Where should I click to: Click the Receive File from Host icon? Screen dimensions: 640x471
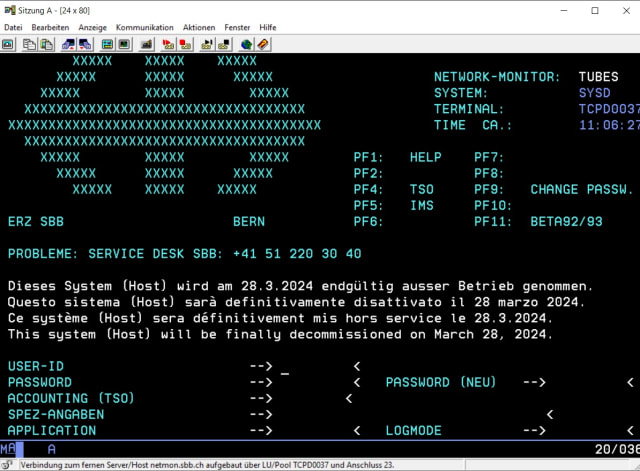click(85, 44)
